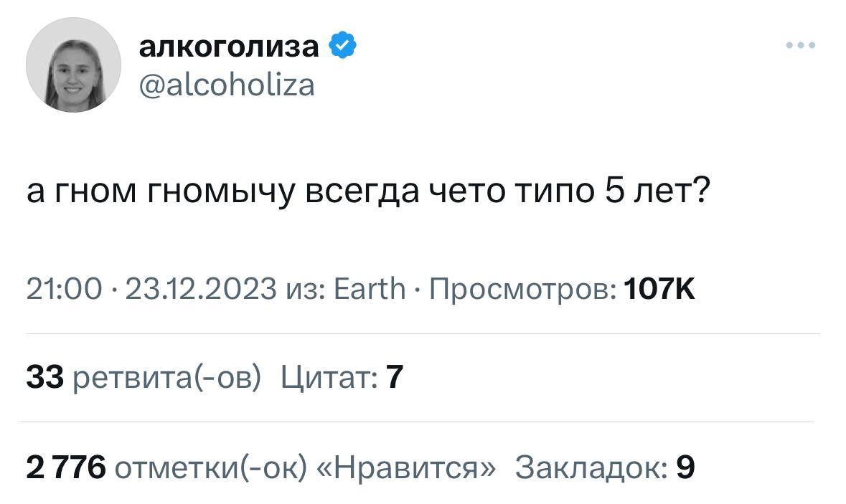Open the ретвита(-ов) retweets list
This screenshot has height=504, width=846.
coord(168,376)
